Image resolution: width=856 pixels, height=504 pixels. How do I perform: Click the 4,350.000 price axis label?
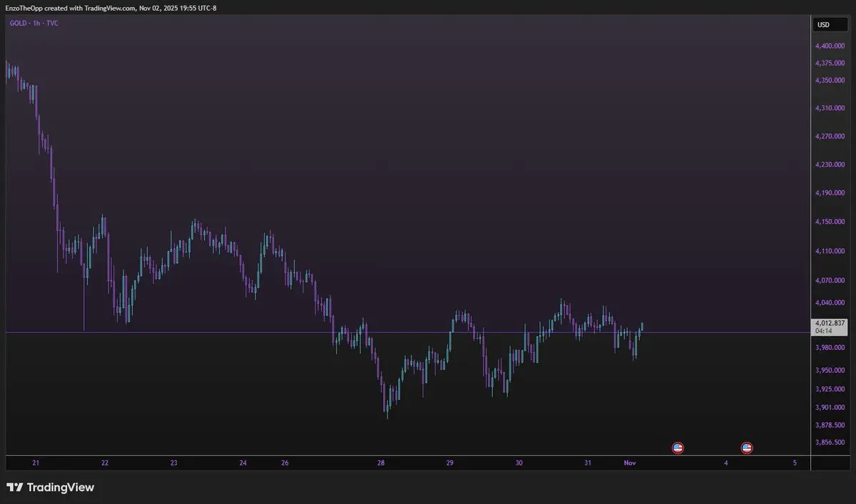829,81
